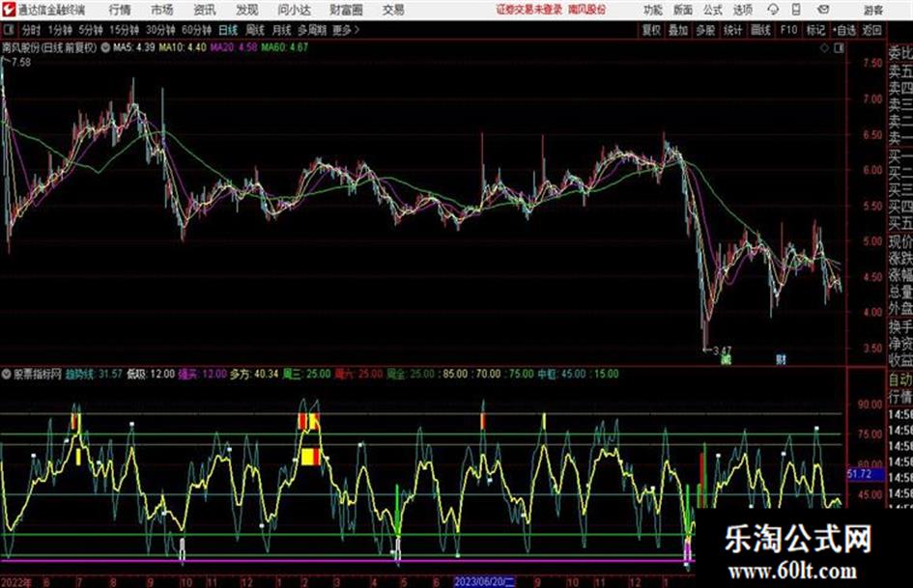
Task: Add stock via the 自选 button
Action: click(x=843, y=30)
